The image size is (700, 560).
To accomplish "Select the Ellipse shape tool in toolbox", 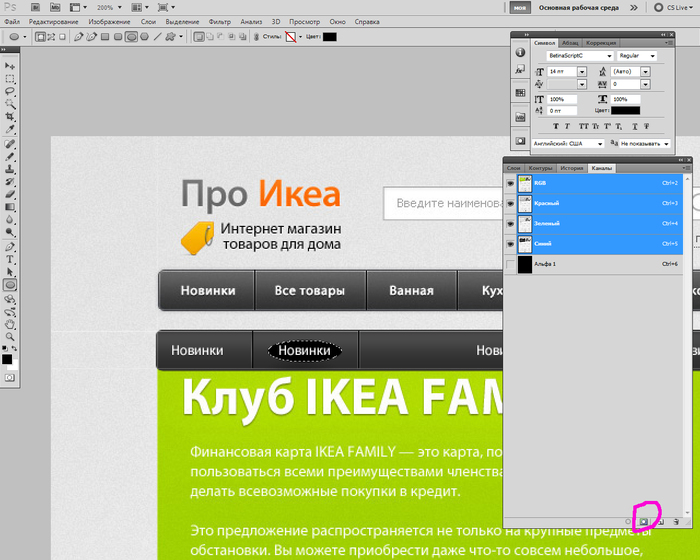I will (10, 285).
